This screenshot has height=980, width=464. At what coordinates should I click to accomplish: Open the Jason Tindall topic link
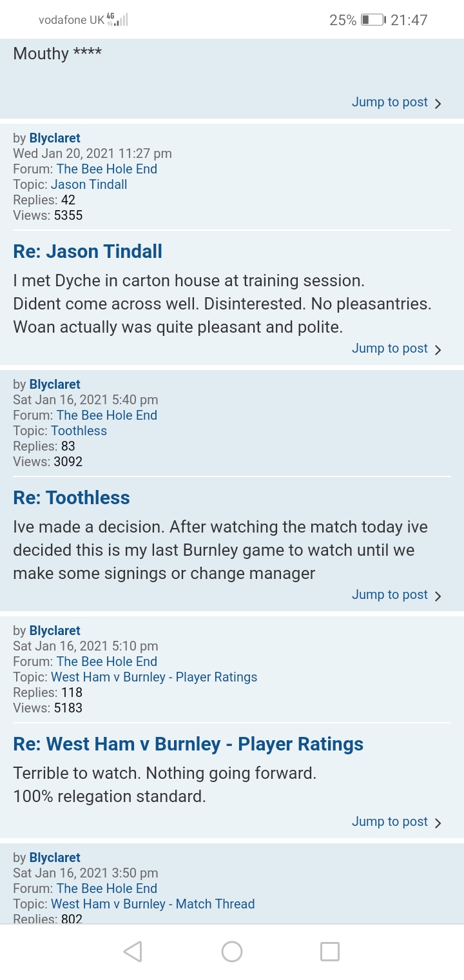tap(89, 184)
